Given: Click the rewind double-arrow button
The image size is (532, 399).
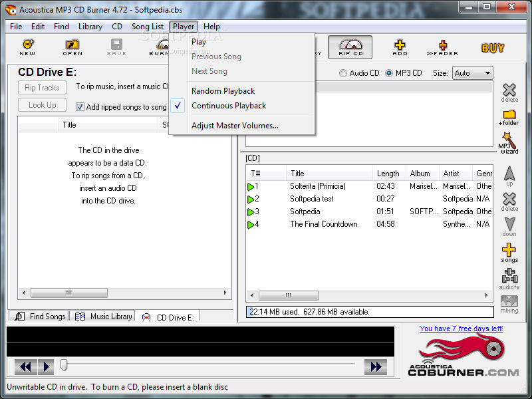Looking at the screenshot, I should [26, 367].
